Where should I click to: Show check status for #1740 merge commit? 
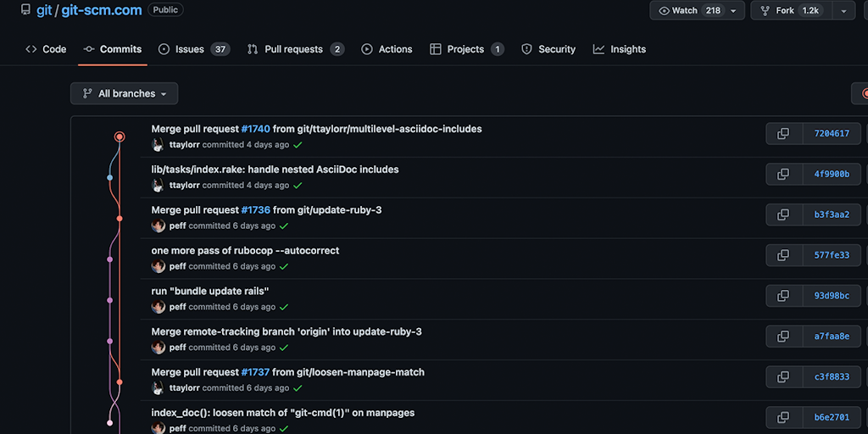[x=298, y=145]
